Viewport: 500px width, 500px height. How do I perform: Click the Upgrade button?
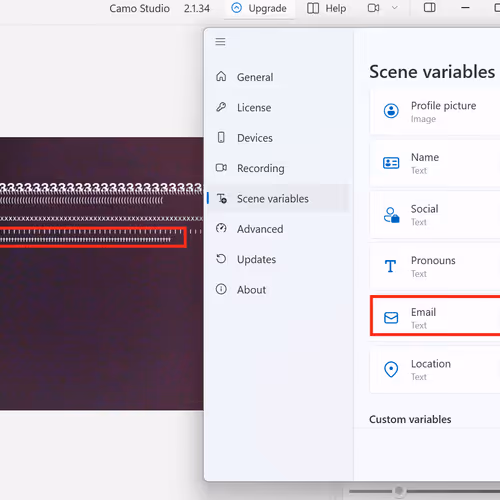tap(259, 8)
